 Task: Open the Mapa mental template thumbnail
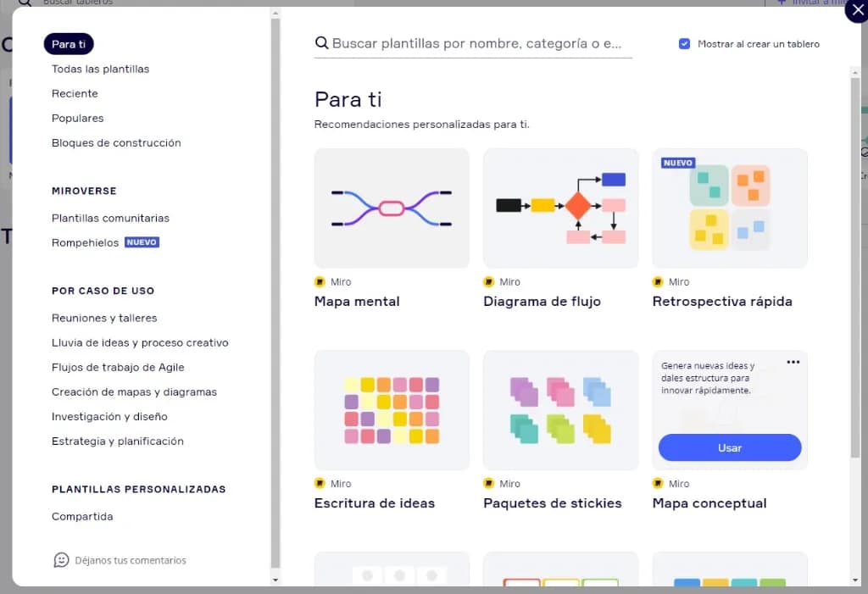point(392,208)
